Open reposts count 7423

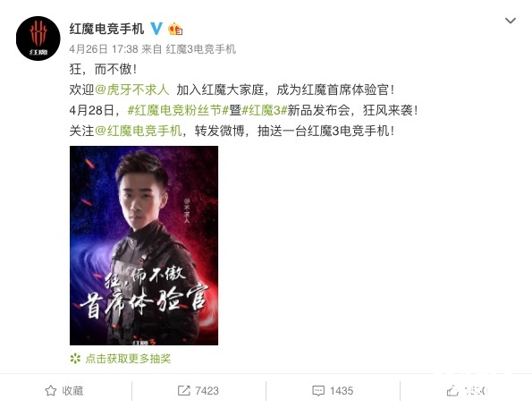pyautogui.click(x=207, y=391)
